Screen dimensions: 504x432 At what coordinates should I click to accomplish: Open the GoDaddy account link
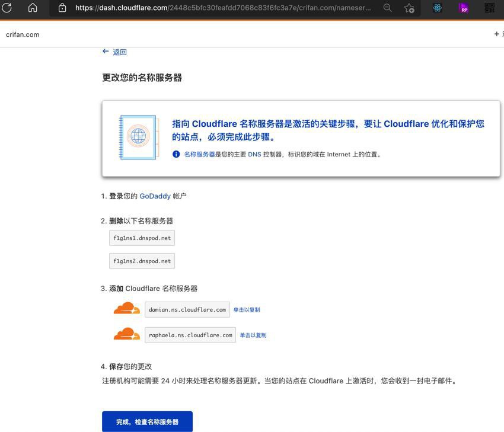click(155, 196)
